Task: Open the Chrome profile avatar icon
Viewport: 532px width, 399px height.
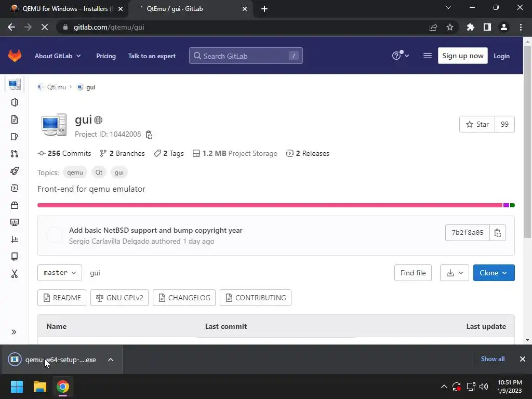Action: (x=504, y=27)
